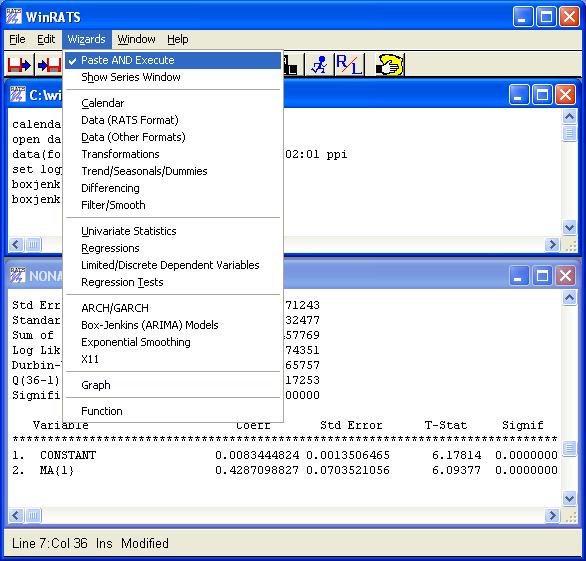Click editor window scroll-up arrow

coord(569,117)
